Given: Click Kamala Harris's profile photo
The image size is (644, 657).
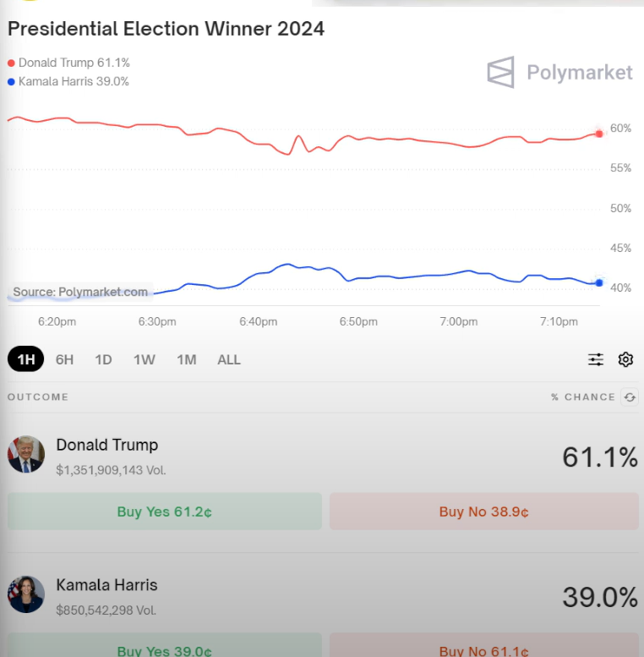Looking at the screenshot, I should coord(26,594).
